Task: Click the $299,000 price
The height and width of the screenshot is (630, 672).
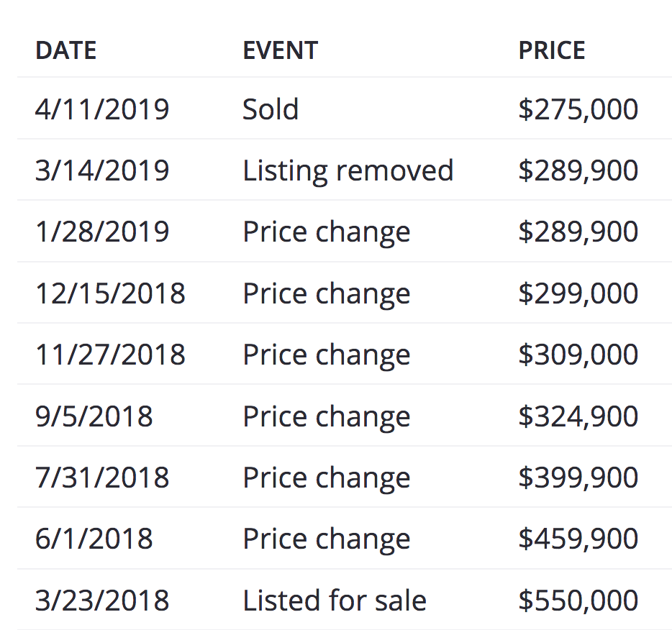Action: pyautogui.click(x=578, y=293)
